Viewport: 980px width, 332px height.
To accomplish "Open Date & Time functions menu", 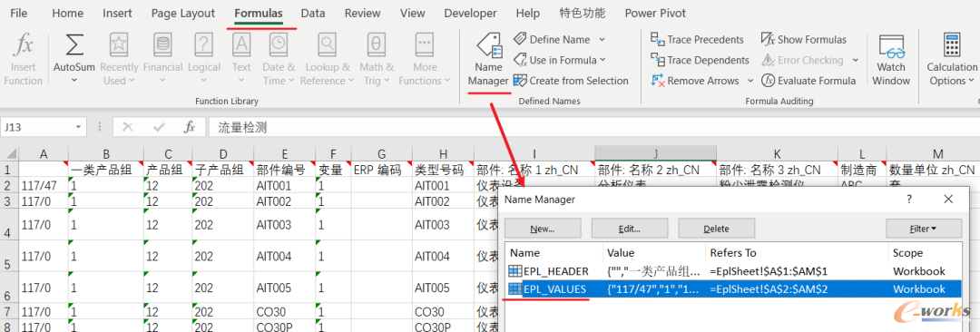I will coord(279,59).
